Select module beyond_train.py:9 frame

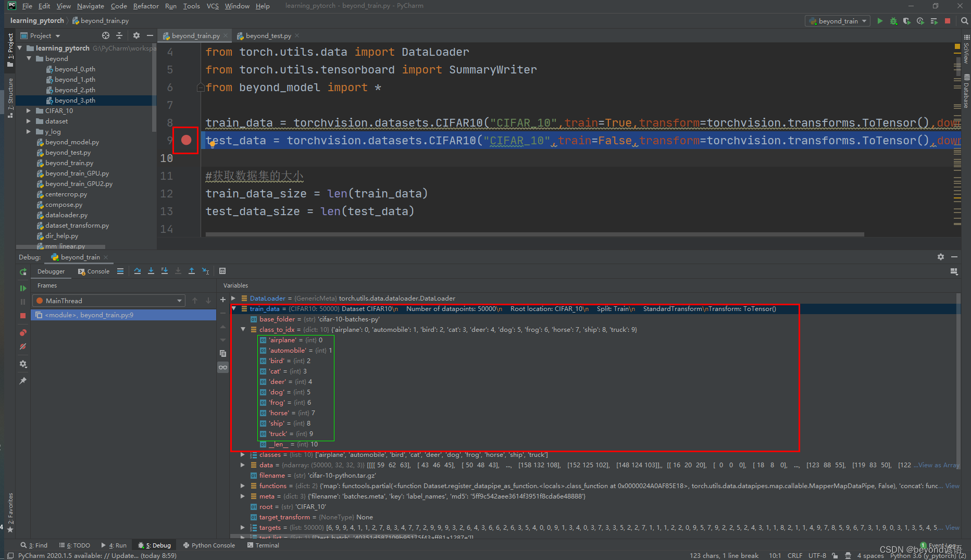click(x=124, y=315)
